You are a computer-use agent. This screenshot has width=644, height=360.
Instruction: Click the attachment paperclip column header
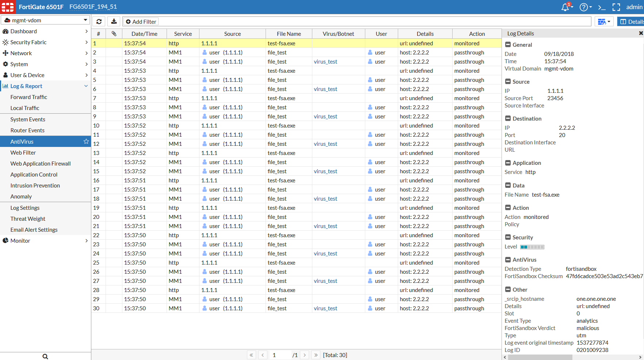click(114, 34)
